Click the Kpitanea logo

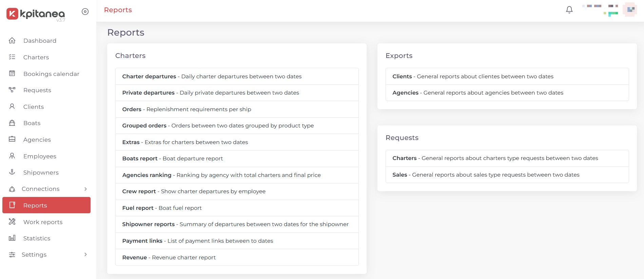pyautogui.click(x=36, y=14)
